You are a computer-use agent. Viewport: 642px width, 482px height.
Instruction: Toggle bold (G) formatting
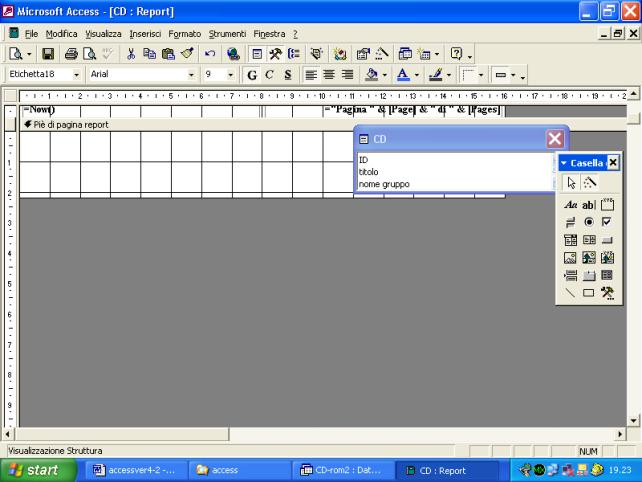[x=252, y=74]
